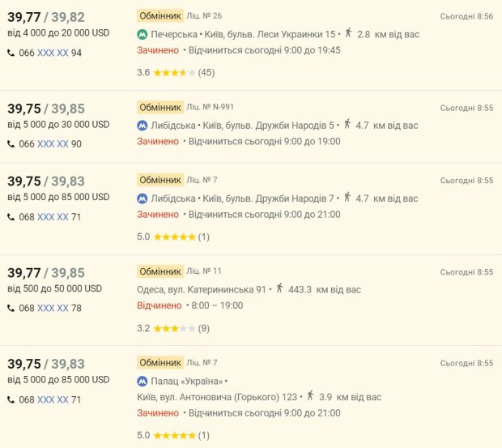Click Обмінник badge with license № 26
Viewport: 502px width, 448px height.
[x=160, y=15]
